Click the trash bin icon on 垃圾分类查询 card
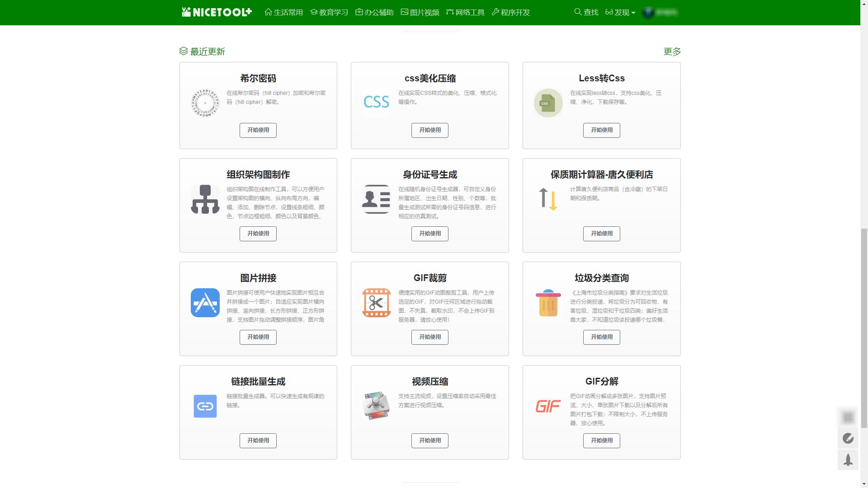The width and height of the screenshot is (868, 488). 547,303
